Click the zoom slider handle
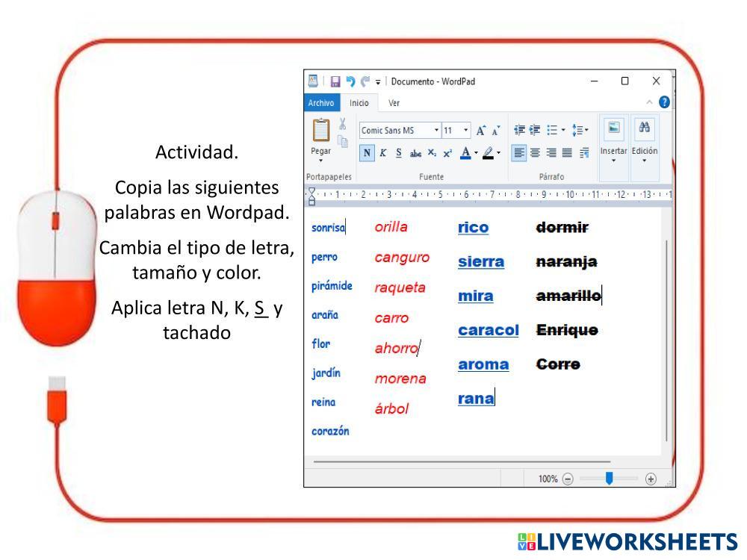Image resolution: width=747 pixels, height=560 pixels. pyautogui.click(x=609, y=479)
